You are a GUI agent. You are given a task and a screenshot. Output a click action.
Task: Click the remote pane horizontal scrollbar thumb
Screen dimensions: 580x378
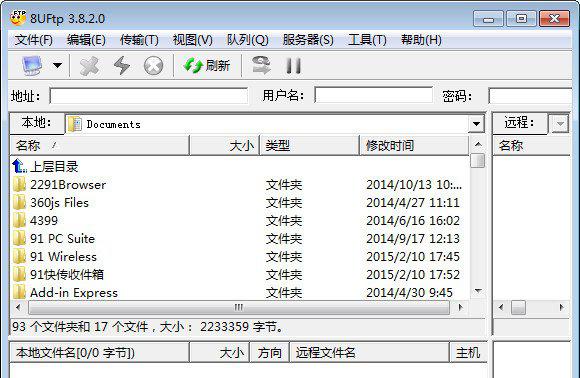coord(518,307)
